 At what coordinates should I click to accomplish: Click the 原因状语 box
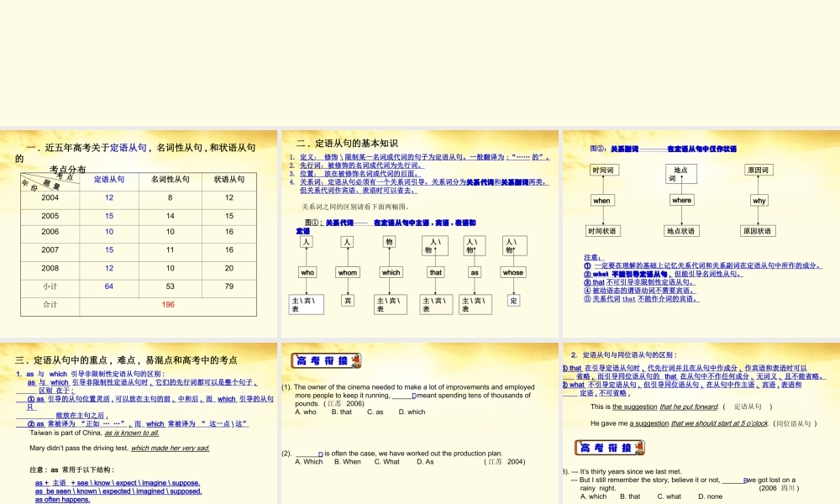coord(758,231)
